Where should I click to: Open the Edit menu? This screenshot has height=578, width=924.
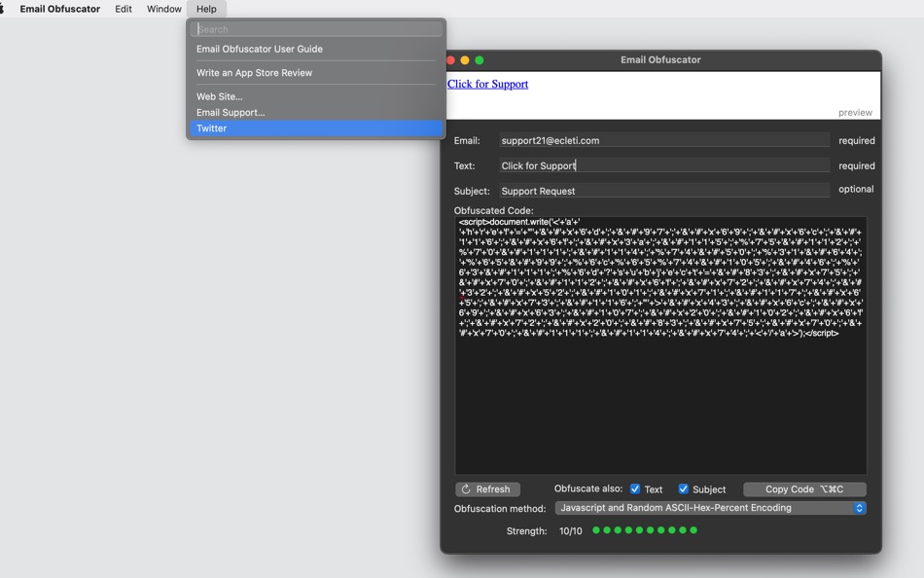pyautogui.click(x=124, y=9)
